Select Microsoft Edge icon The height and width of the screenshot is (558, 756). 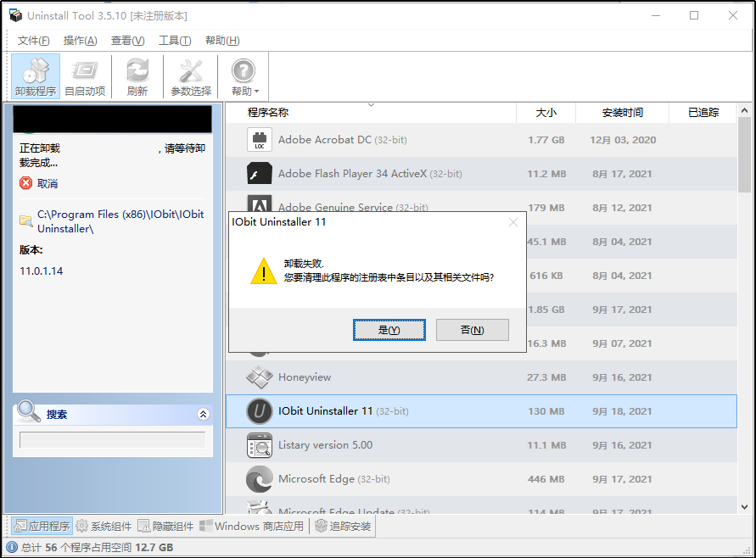click(x=260, y=479)
